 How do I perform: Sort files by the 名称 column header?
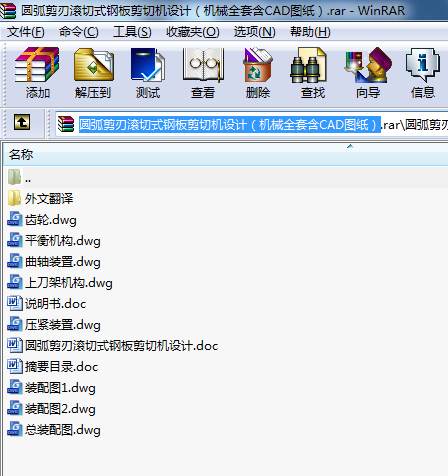tap(21, 155)
